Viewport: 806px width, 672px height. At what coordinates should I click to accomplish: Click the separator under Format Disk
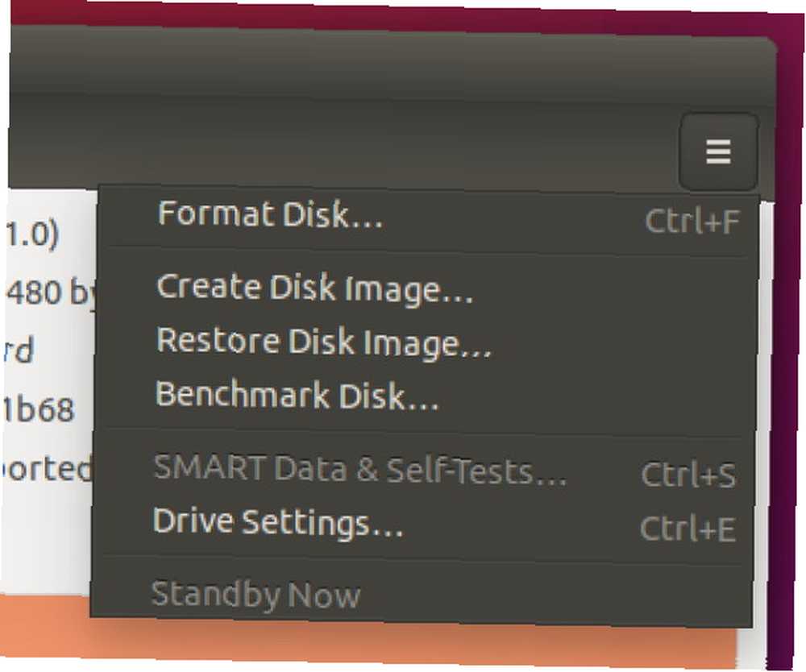point(426,251)
